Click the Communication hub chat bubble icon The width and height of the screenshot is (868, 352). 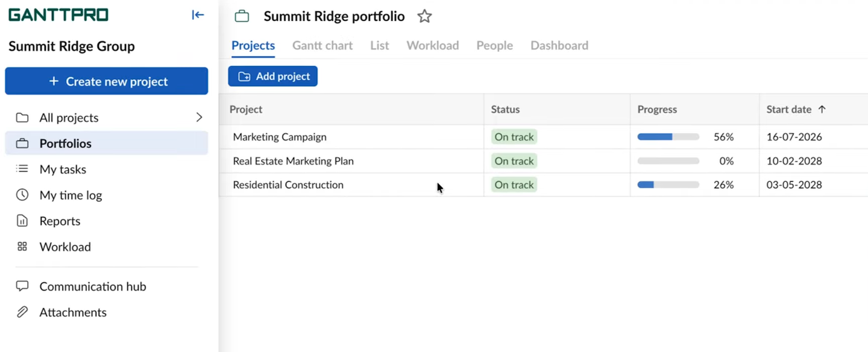[22, 286]
